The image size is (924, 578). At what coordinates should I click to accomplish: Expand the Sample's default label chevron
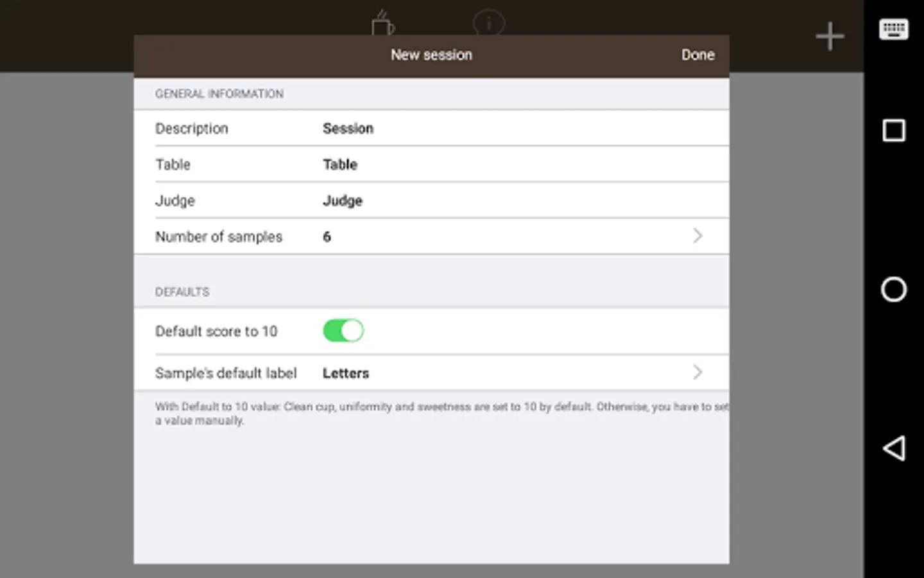pyautogui.click(x=697, y=372)
